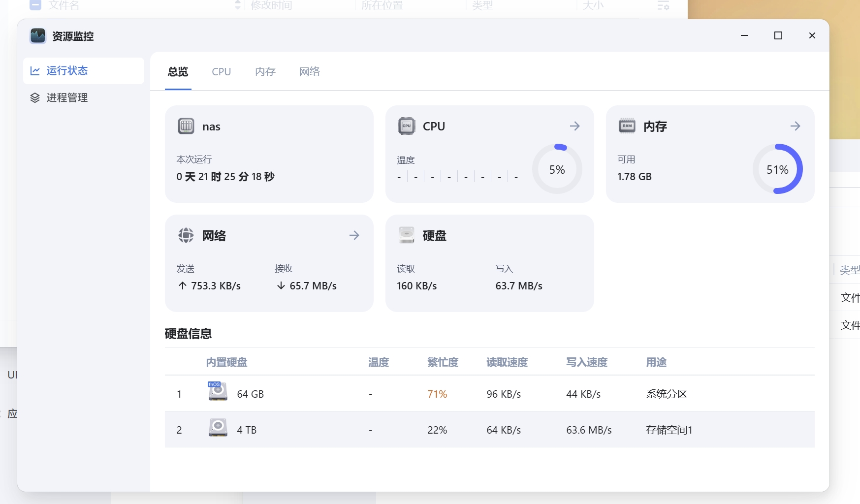Open the 进程管理 sidebar item
Viewport: 860px width, 504px height.
[84, 98]
